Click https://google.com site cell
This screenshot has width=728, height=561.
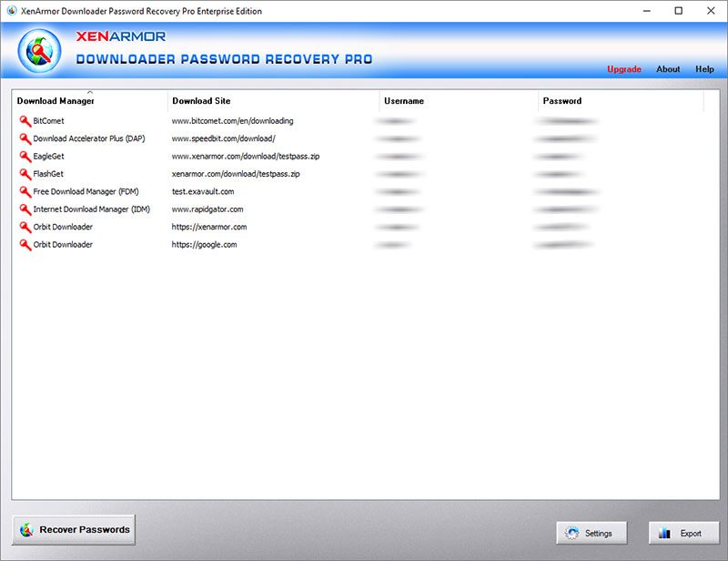pos(204,244)
